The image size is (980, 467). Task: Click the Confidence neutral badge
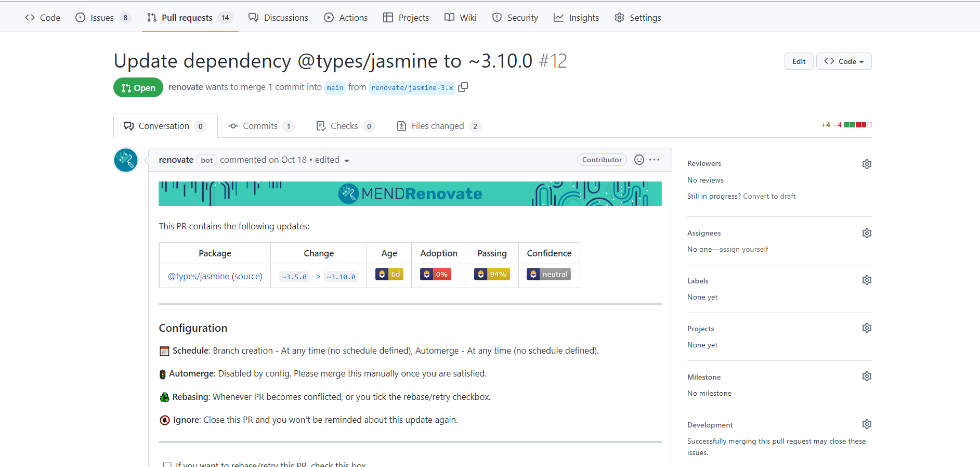click(x=548, y=274)
